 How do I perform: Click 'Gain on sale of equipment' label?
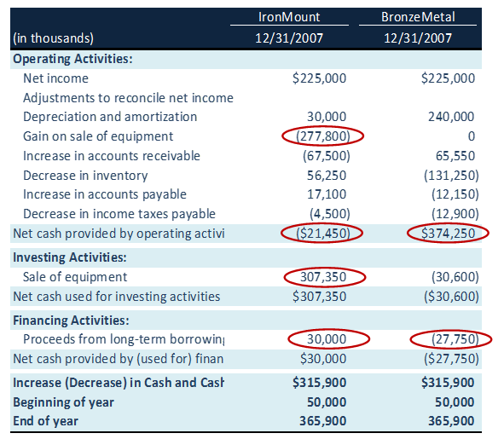98,136
